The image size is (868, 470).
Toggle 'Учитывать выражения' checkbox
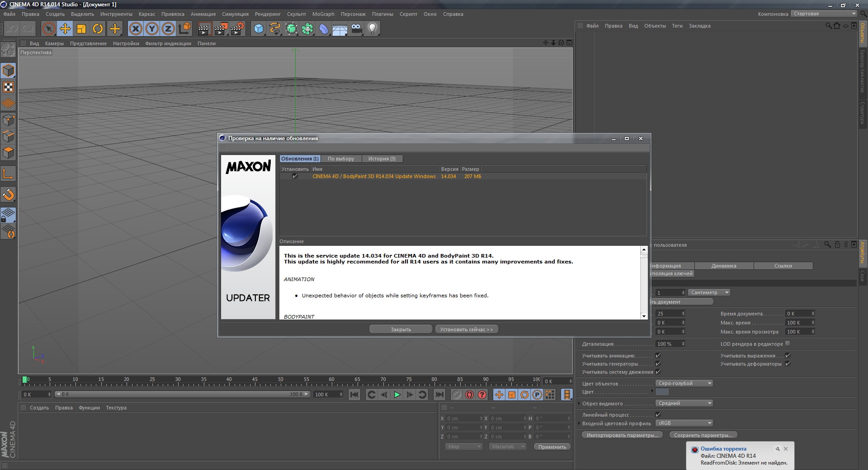[x=788, y=356]
